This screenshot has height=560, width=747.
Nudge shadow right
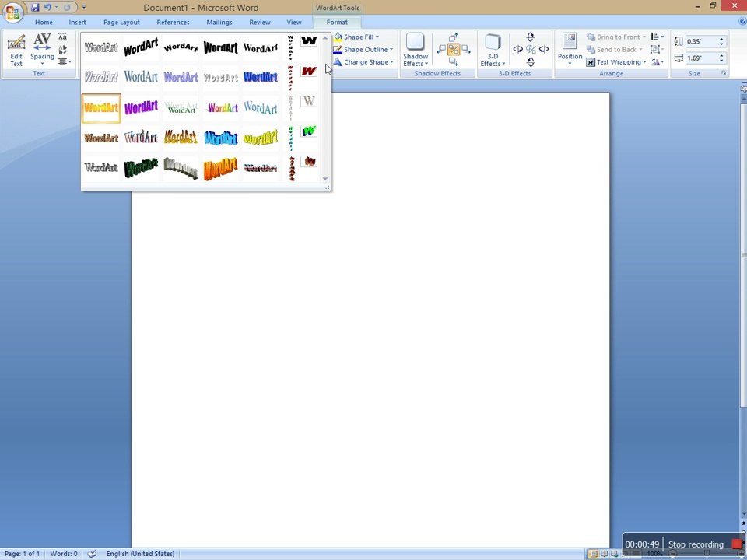point(466,49)
